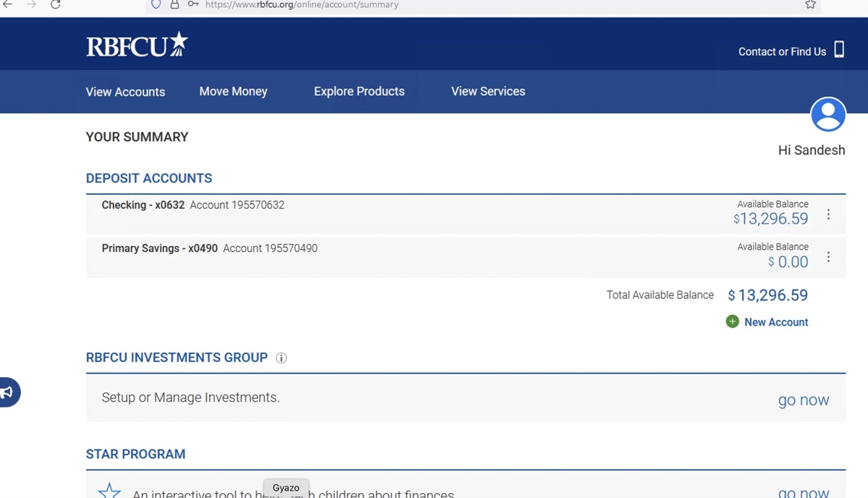Open the View Accounts menu
Viewport: 868px width, 498px height.
coord(125,92)
